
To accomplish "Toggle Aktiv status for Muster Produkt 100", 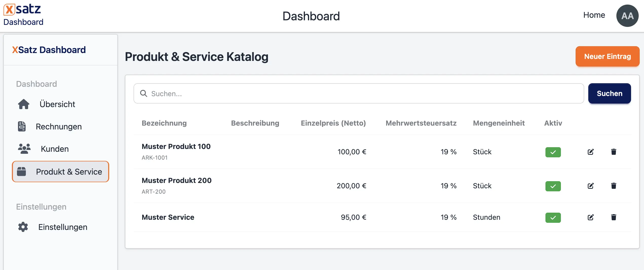I will click(553, 152).
